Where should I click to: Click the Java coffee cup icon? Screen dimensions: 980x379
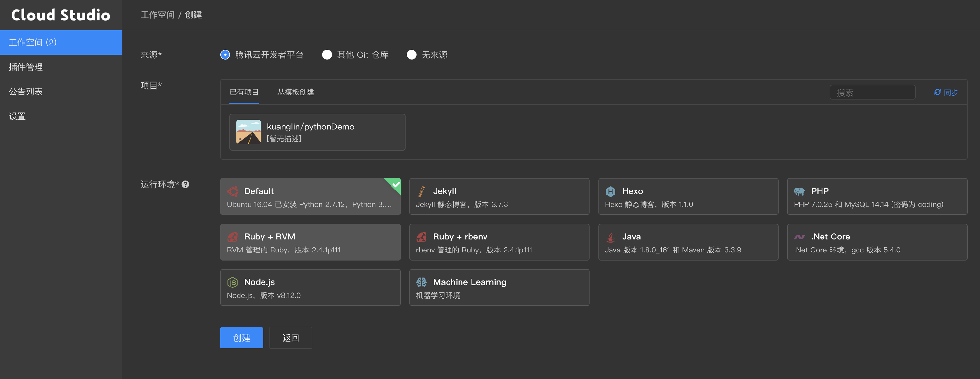click(610, 237)
